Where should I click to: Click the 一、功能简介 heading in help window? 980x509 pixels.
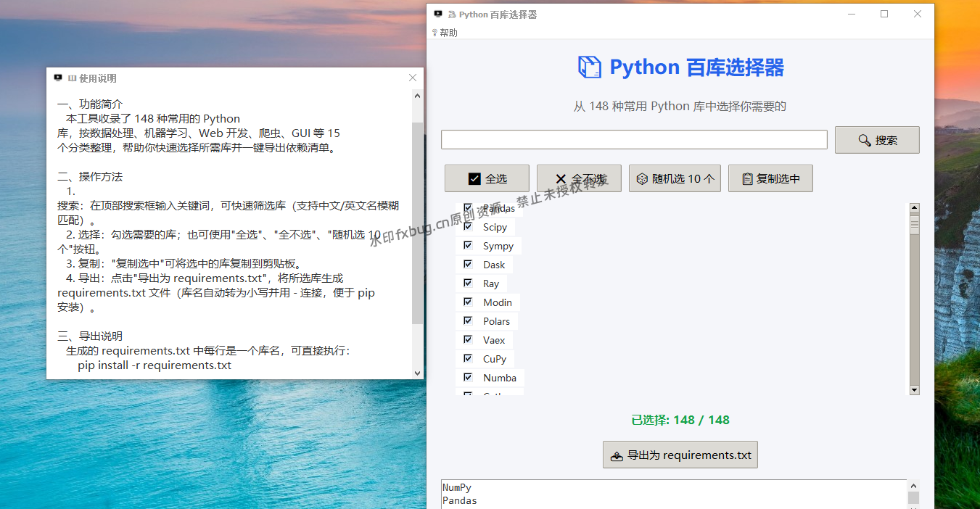click(x=90, y=104)
